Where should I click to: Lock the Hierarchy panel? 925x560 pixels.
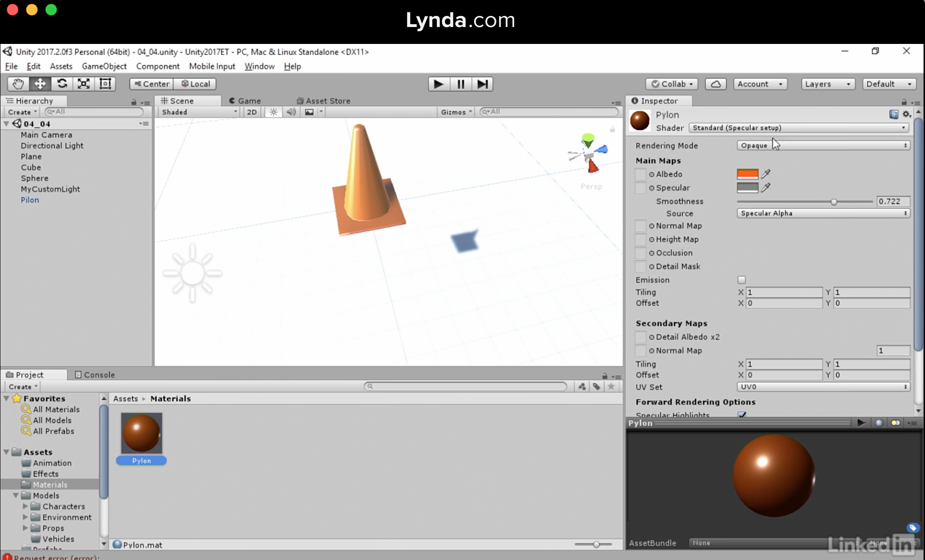(x=134, y=102)
